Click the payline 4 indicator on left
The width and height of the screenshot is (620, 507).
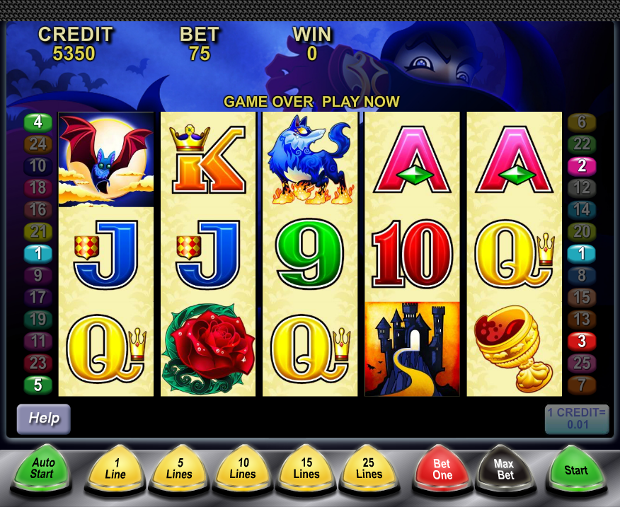38,122
